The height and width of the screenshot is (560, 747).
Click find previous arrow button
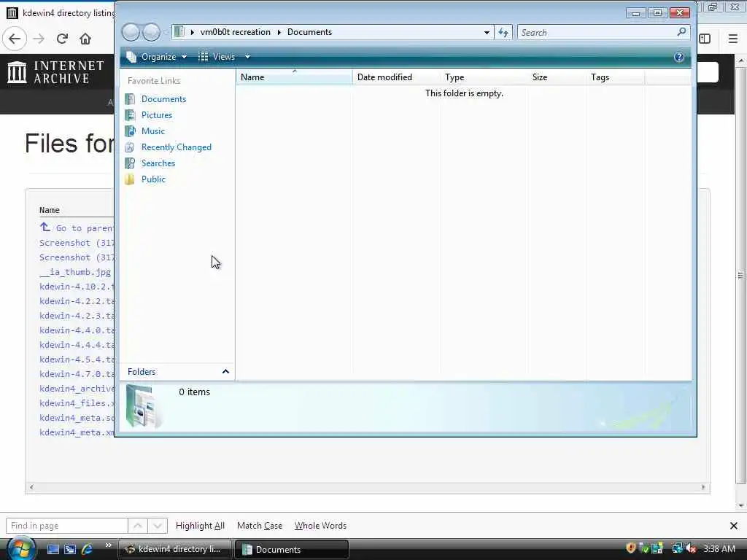pyautogui.click(x=138, y=526)
